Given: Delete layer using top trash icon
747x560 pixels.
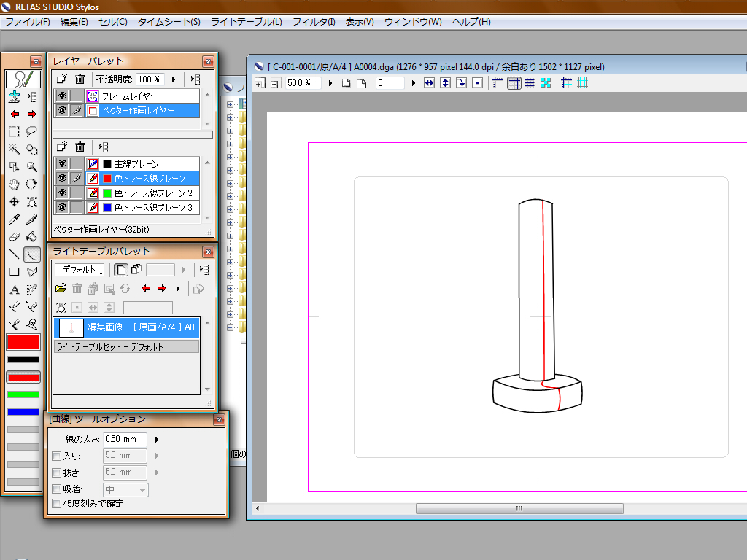Looking at the screenshot, I should point(80,79).
